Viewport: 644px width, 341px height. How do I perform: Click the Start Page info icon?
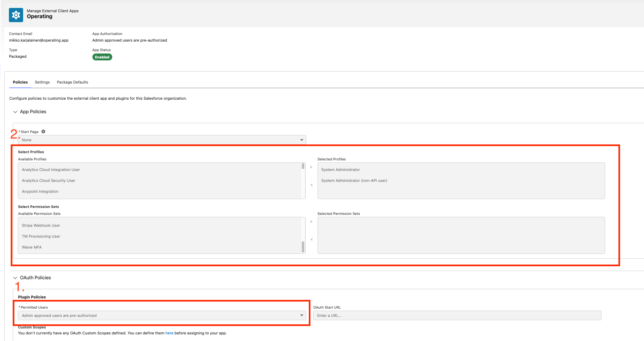coord(43,131)
